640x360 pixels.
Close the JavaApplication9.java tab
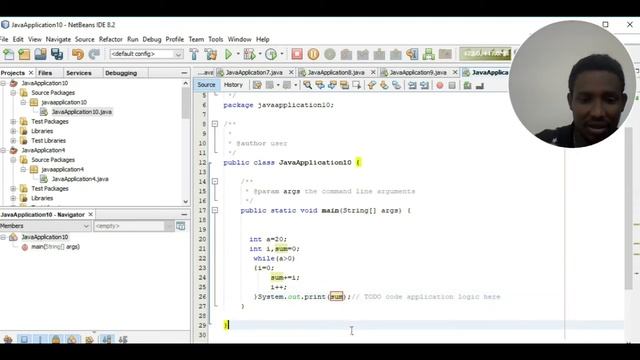pyautogui.click(x=455, y=72)
